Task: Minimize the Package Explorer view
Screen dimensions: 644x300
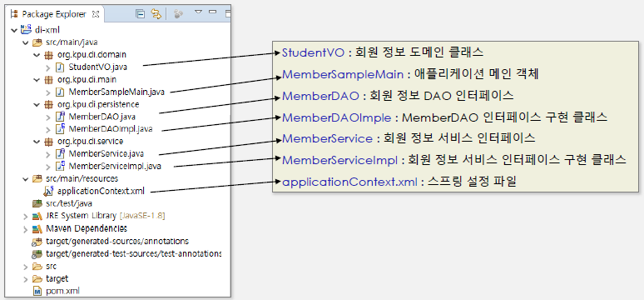Action: tap(212, 12)
